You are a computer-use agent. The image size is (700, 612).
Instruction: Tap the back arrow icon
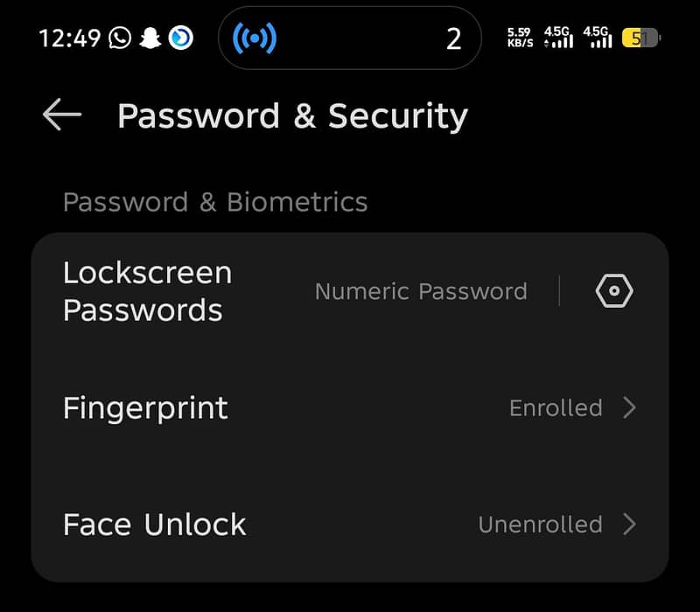pos(62,115)
